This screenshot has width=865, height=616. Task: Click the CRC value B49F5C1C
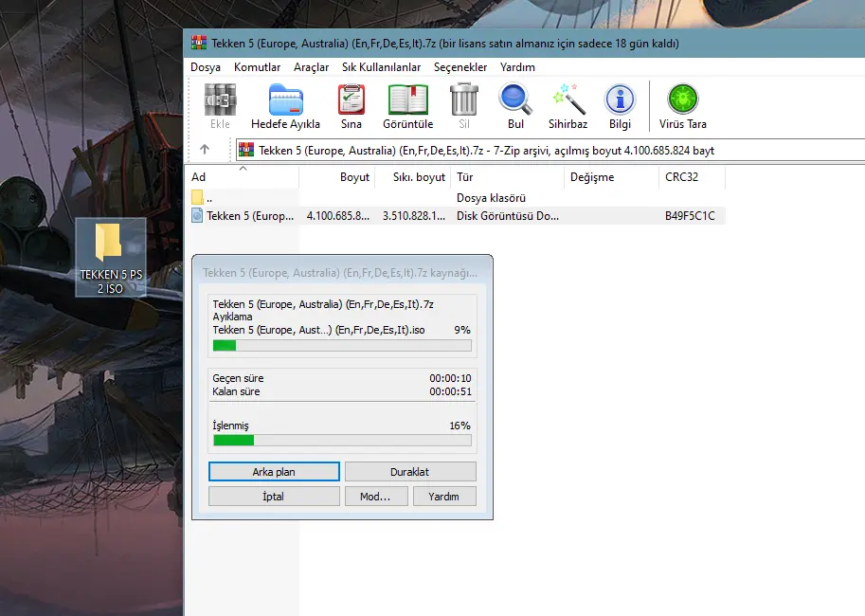point(690,216)
